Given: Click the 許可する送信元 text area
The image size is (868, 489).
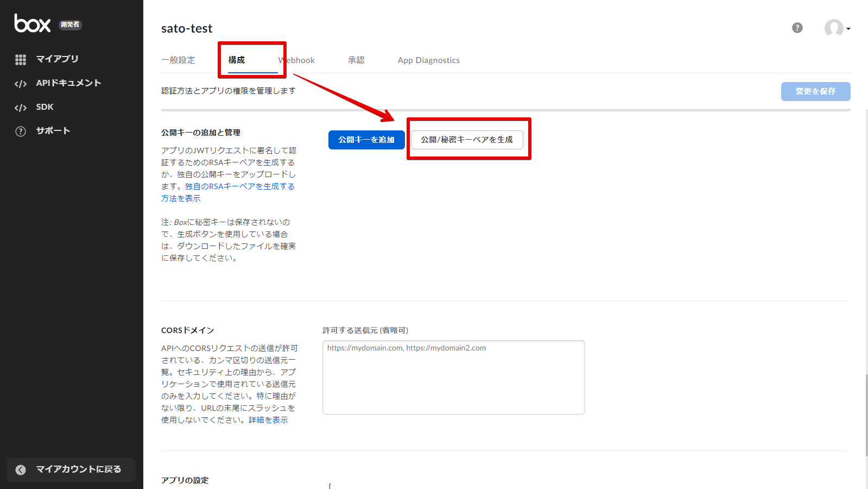Looking at the screenshot, I should click(x=454, y=377).
